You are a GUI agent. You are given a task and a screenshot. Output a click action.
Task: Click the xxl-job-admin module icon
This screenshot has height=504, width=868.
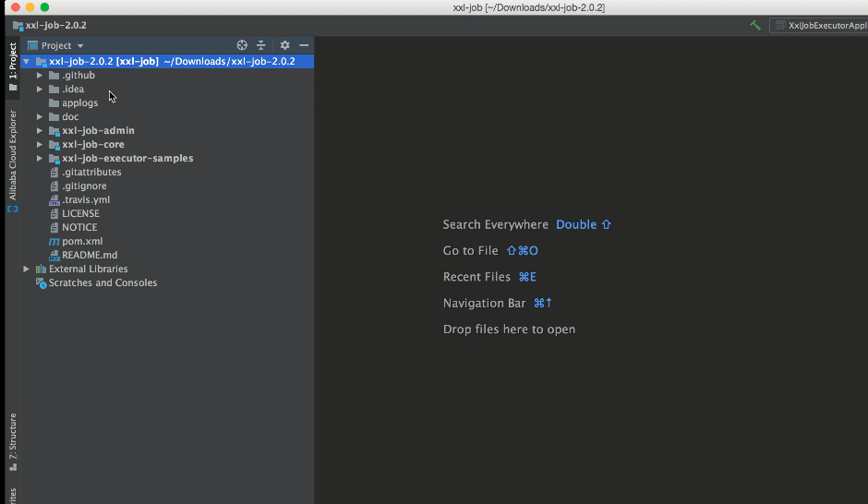54,131
